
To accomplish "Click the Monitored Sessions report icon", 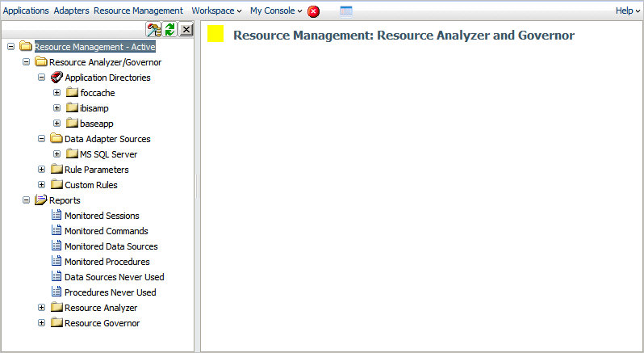I will click(x=56, y=216).
